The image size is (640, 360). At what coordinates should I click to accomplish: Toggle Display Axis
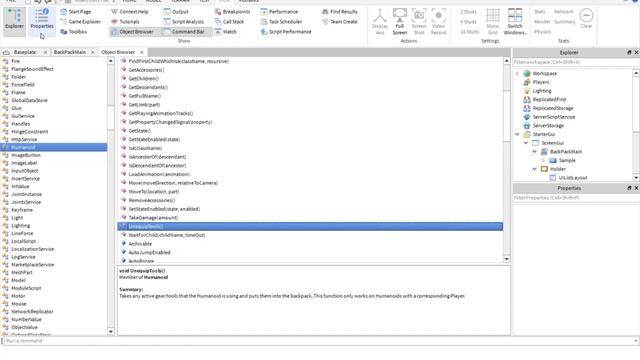pyautogui.click(x=380, y=22)
